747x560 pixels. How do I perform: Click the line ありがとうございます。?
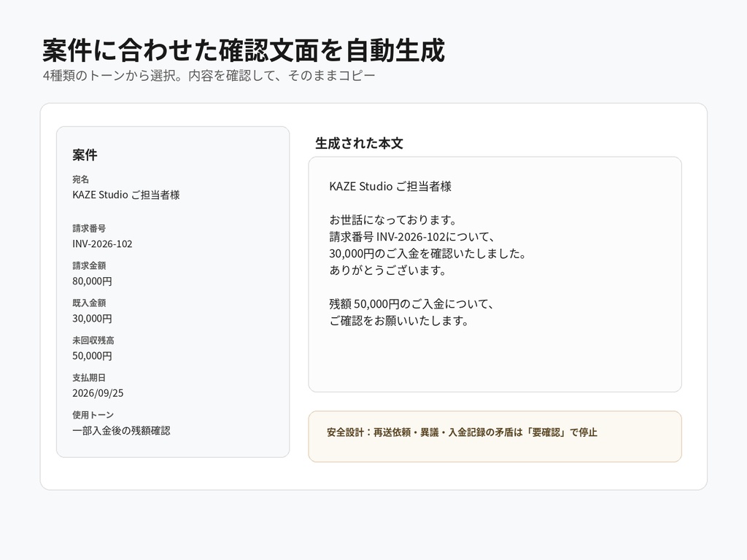388,270
